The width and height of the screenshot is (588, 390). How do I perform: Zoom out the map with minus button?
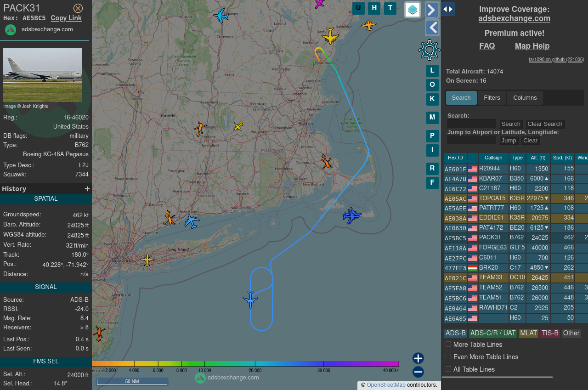418,372
